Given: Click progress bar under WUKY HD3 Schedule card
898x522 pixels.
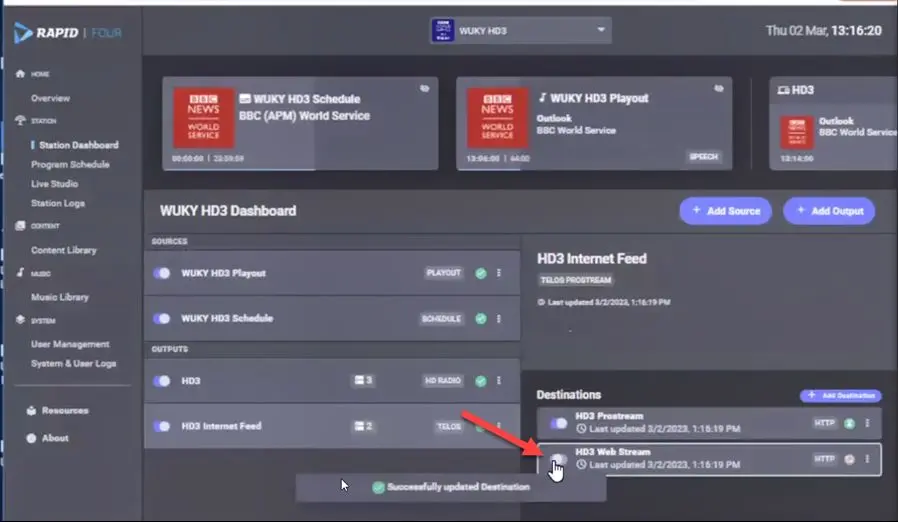Looking at the screenshot, I should pyautogui.click(x=300, y=169).
